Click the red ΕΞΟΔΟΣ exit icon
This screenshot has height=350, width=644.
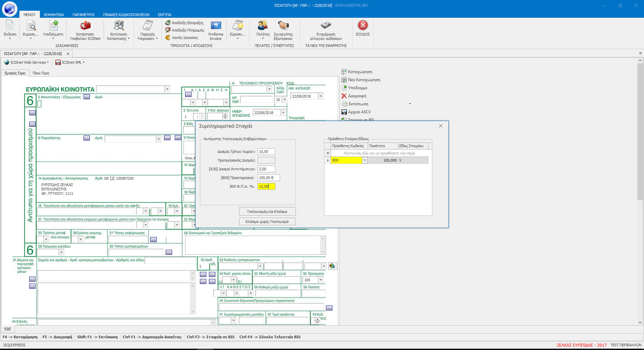click(x=363, y=25)
